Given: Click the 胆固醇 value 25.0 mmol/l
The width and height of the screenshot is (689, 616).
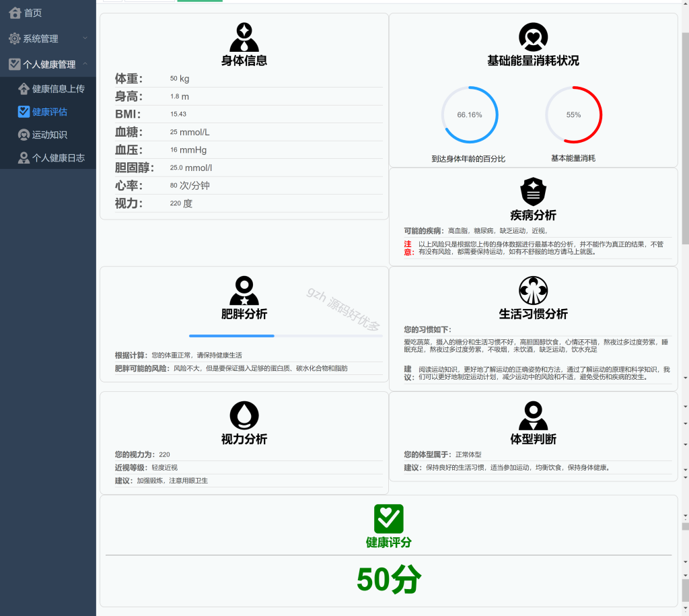Looking at the screenshot, I should pyautogui.click(x=191, y=168).
